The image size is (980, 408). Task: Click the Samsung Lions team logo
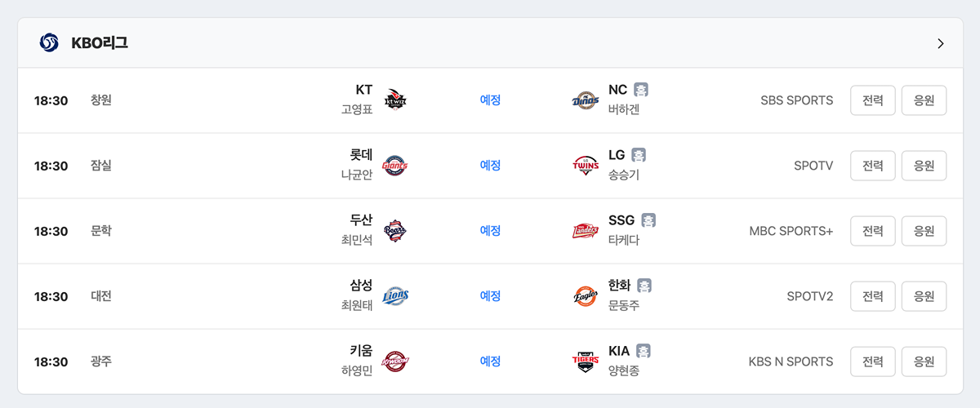click(x=395, y=296)
